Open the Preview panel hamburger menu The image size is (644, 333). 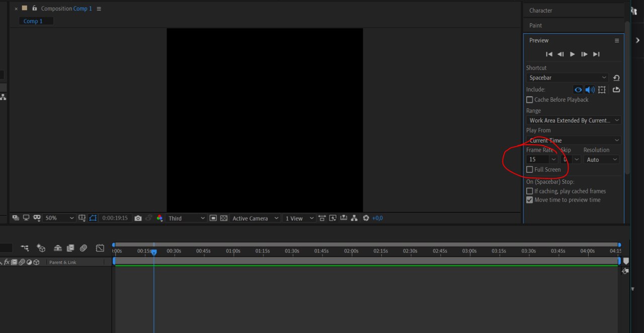[617, 41]
